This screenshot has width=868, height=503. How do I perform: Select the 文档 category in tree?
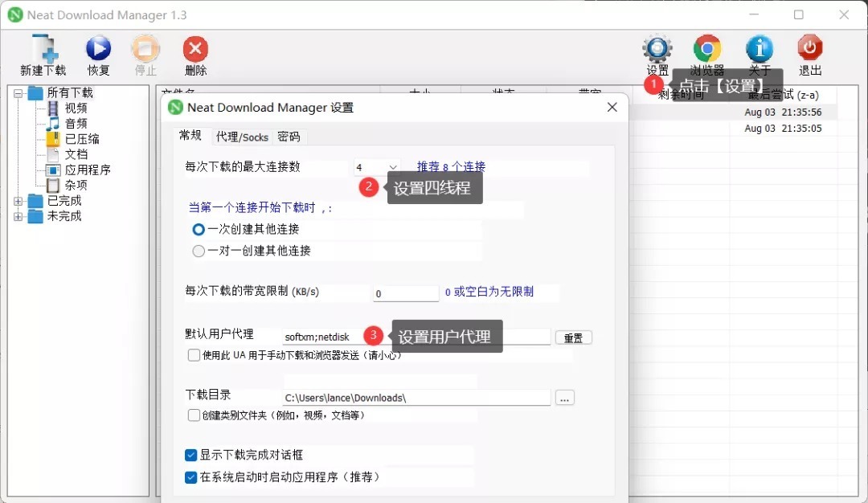pos(76,154)
